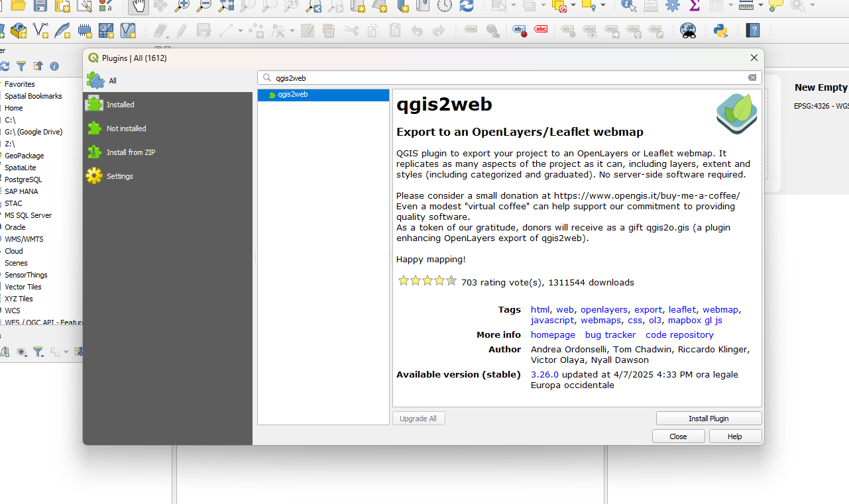Screen dimensions: 849x504
Task: Click the Zoom In magnifier icon
Action: pos(182,5)
